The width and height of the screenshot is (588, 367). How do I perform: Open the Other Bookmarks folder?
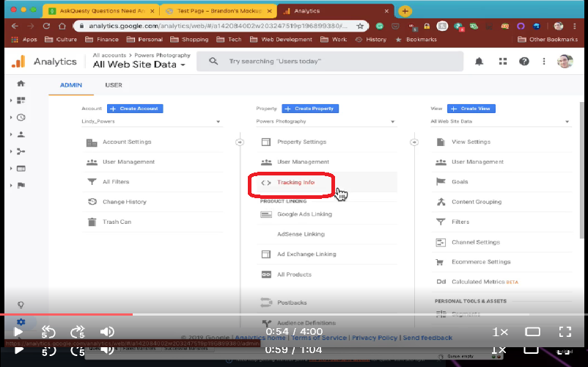(x=548, y=40)
